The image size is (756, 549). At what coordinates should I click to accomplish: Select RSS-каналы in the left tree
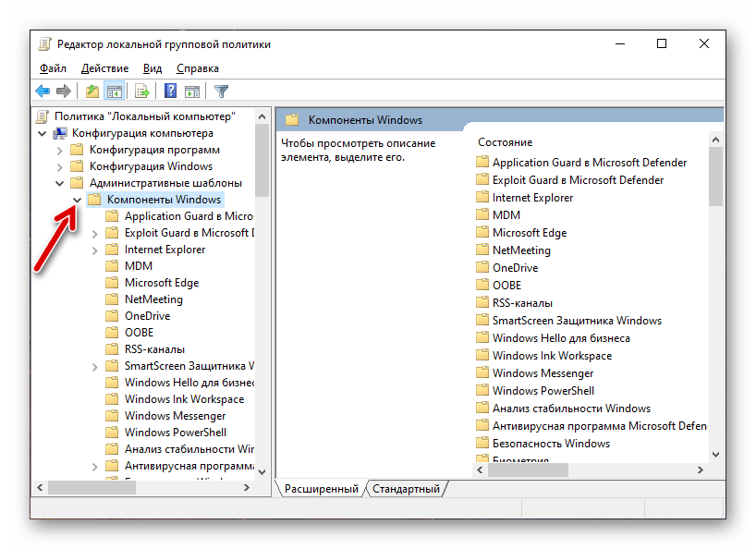coord(154,349)
